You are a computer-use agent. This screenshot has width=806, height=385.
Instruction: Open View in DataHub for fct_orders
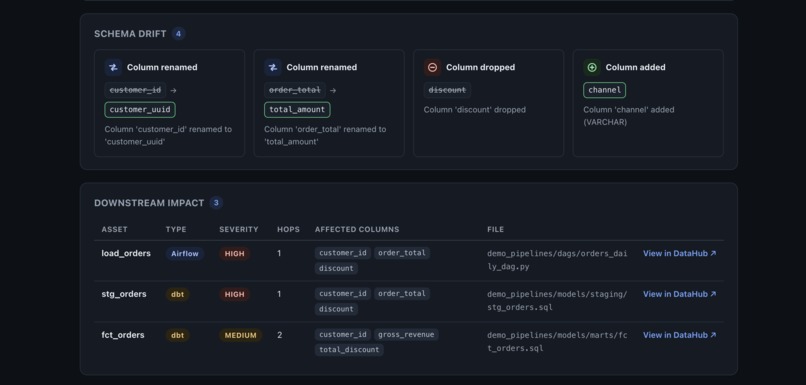point(679,335)
